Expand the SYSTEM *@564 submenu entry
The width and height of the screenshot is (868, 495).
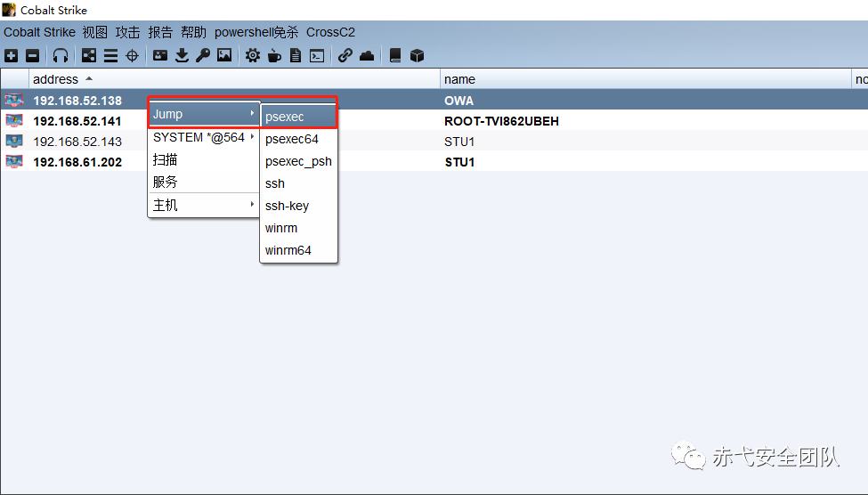point(204,137)
